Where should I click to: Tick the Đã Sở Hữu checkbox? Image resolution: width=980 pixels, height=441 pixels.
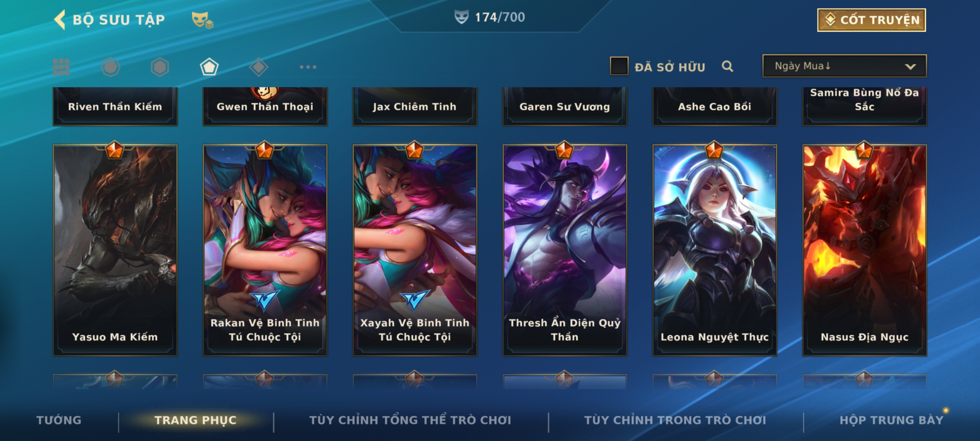(619, 66)
